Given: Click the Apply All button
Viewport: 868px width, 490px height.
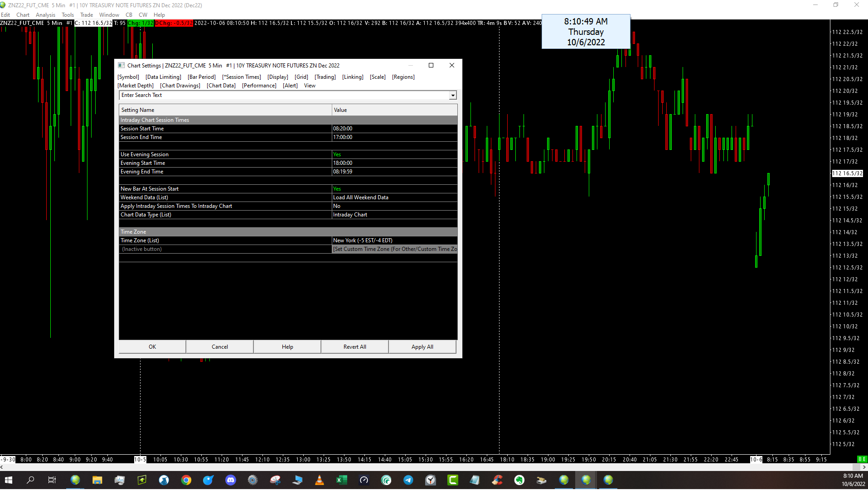Looking at the screenshot, I should tap(422, 347).
